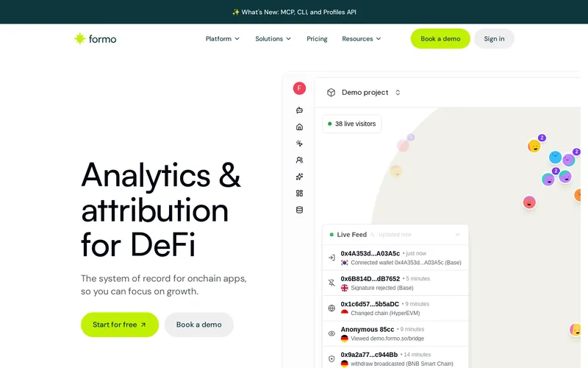Click the 0x9a2a77...c944Bb address
588x368 pixels.
(x=369, y=355)
